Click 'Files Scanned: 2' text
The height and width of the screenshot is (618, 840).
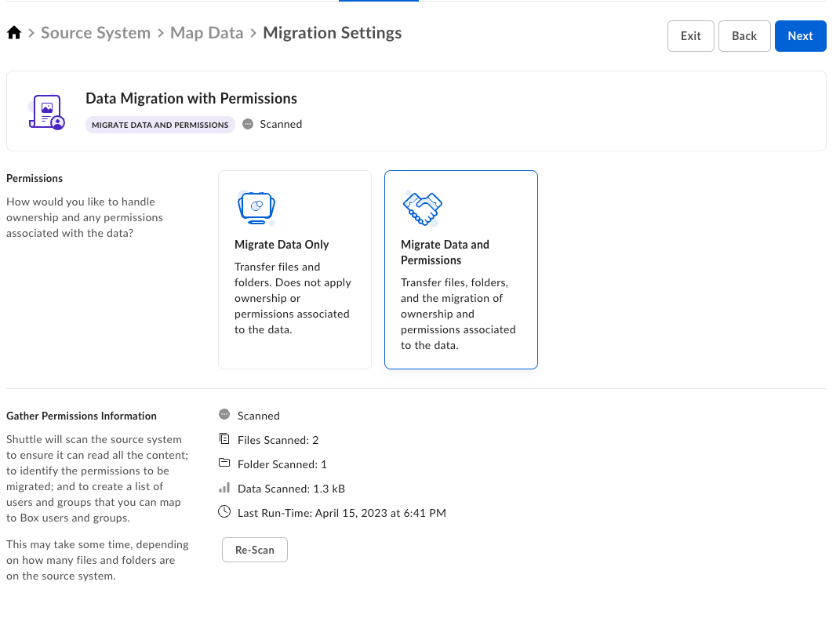point(278,440)
